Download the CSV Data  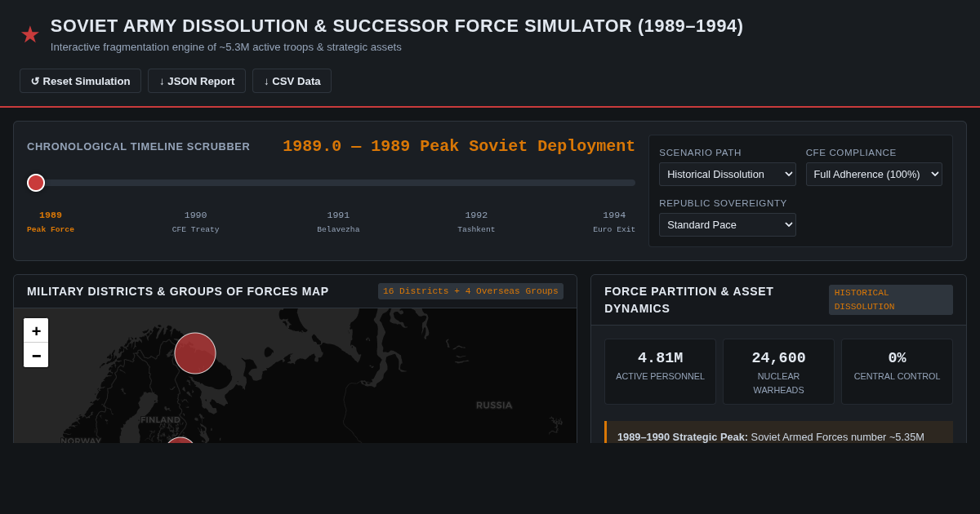coord(292,81)
